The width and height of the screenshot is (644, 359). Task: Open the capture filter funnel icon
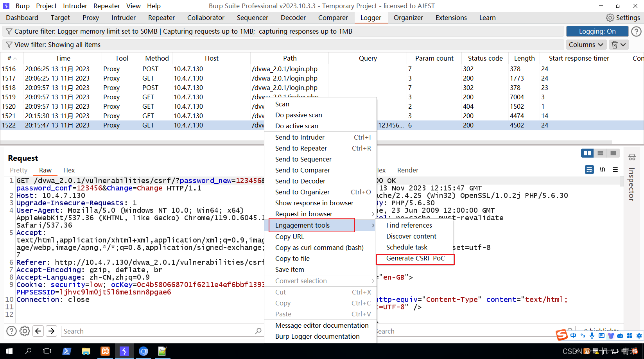pyautogui.click(x=9, y=31)
